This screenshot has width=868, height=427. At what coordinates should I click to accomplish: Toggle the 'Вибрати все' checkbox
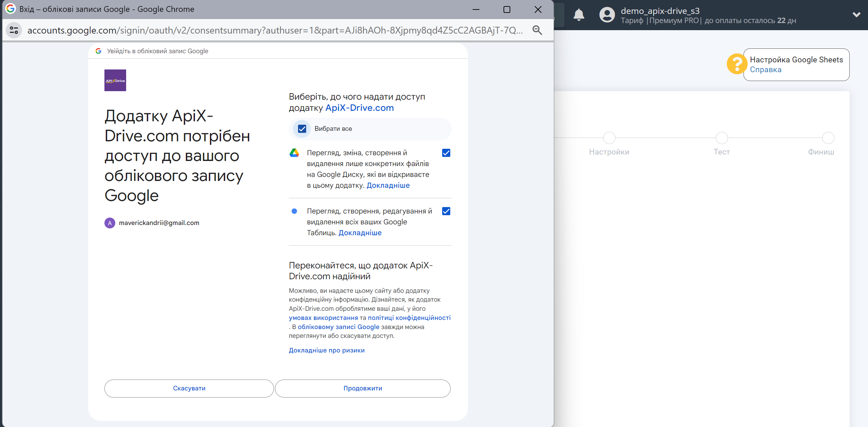pos(302,129)
